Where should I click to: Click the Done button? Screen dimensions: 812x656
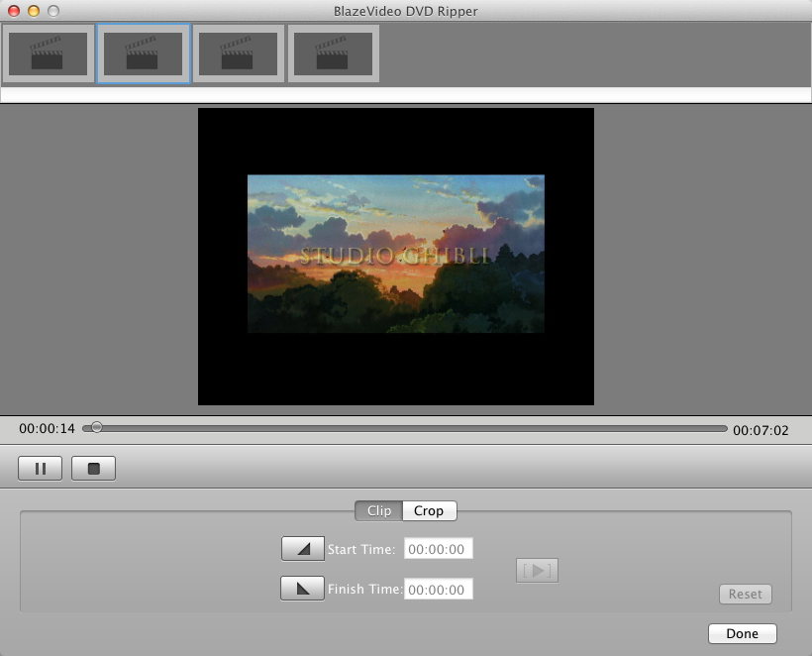coord(743,634)
